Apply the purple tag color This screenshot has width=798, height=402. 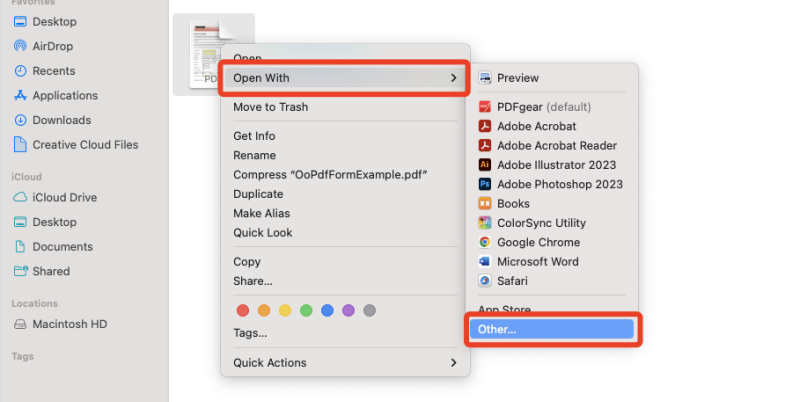[x=348, y=310]
